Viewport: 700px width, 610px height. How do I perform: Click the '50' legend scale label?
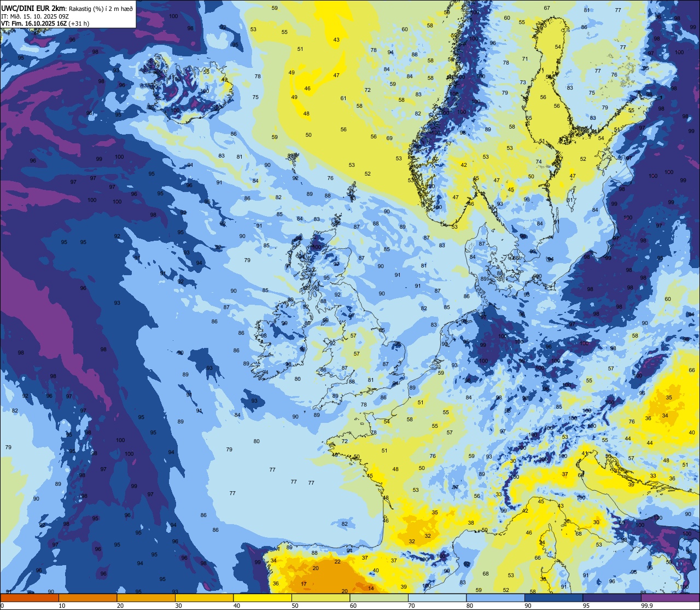295,606
